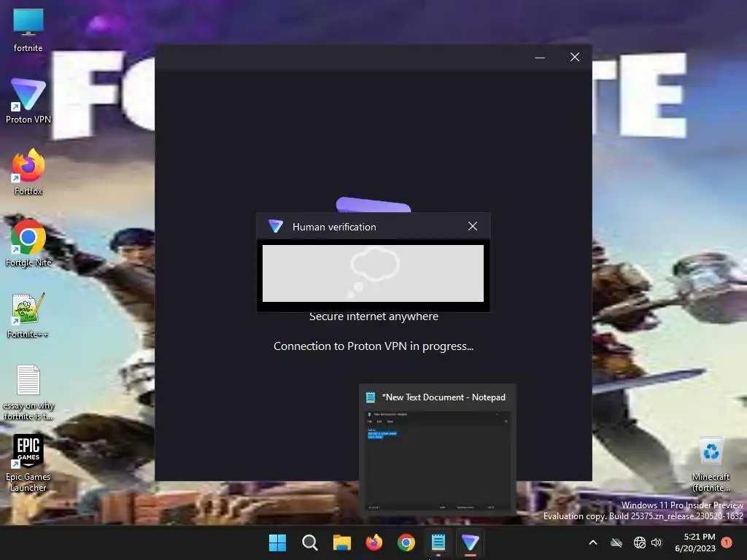Close the Human verification dialog
Screen dimensions: 747x560
(472, 226)
